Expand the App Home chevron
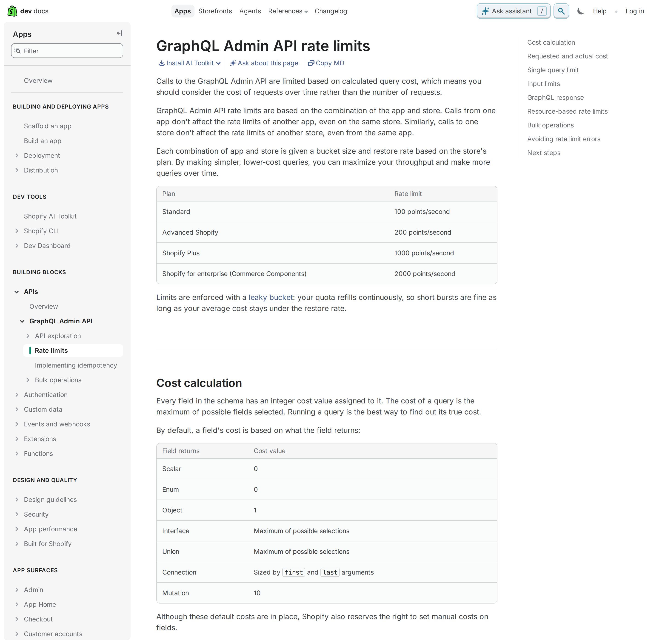 coord(17,604)
